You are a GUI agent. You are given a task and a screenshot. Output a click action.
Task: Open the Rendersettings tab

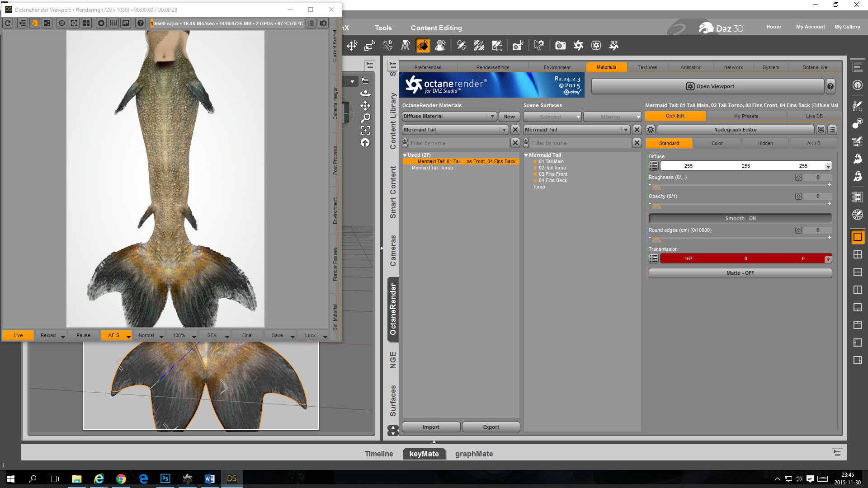tap(492, 67)
